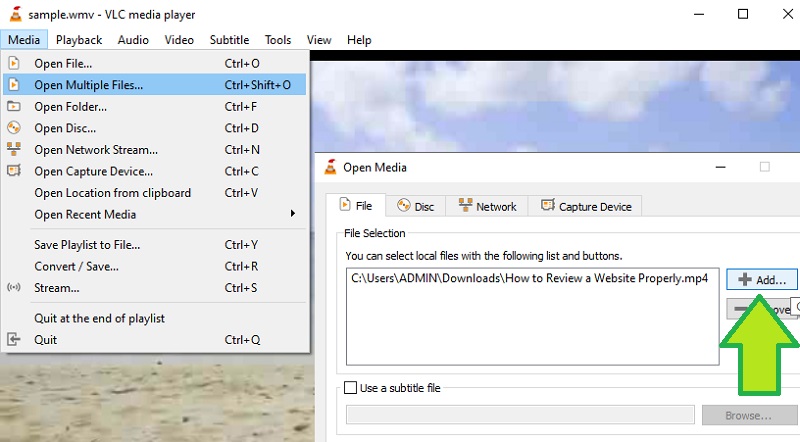Switch to the Capture Device tab
The image size is (800, 442).
pyautogui.click(x=586, y=206)
